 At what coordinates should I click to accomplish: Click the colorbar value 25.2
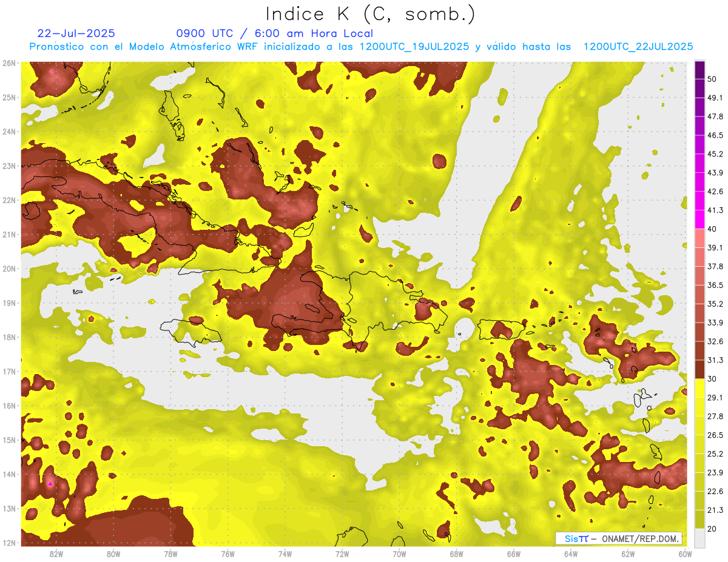point(715,454)
